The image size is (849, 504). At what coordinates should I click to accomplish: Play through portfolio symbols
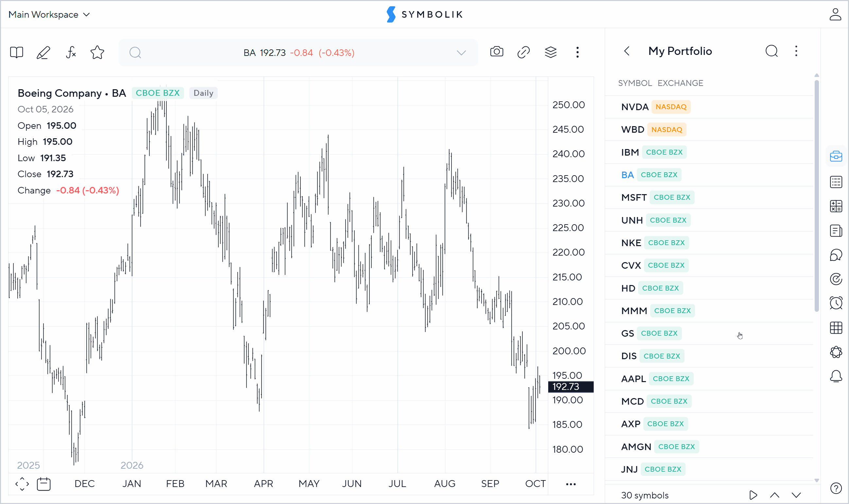pyautogui.click(x=753, y=495)
